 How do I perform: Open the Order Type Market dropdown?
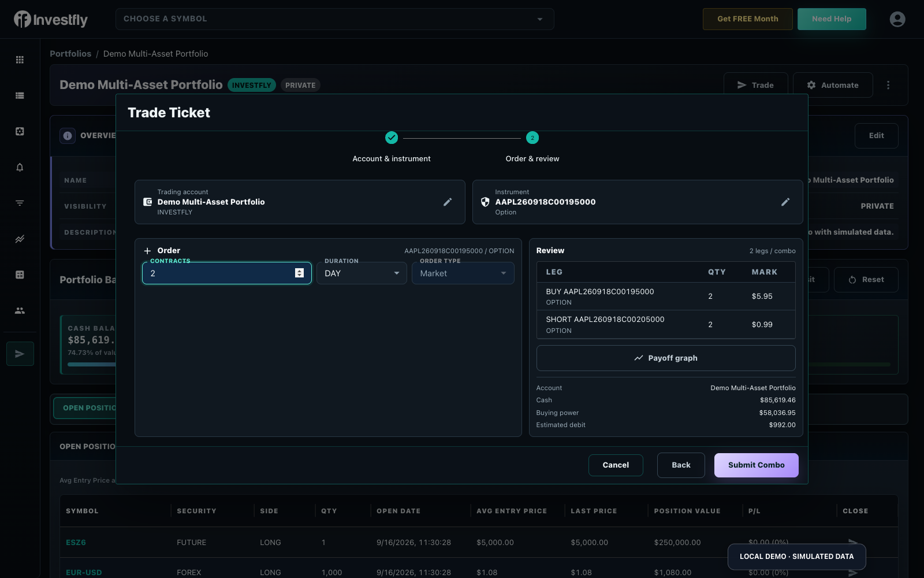click(x=463, y=273)
